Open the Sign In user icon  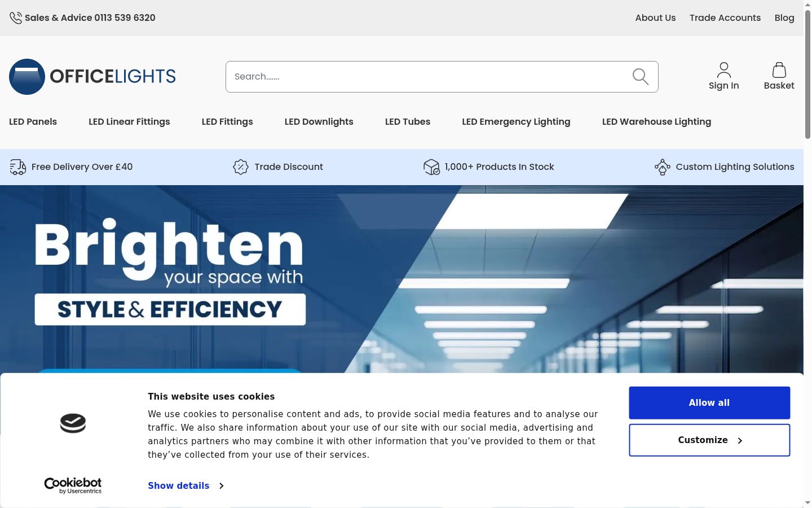click(x=724, y=70)
